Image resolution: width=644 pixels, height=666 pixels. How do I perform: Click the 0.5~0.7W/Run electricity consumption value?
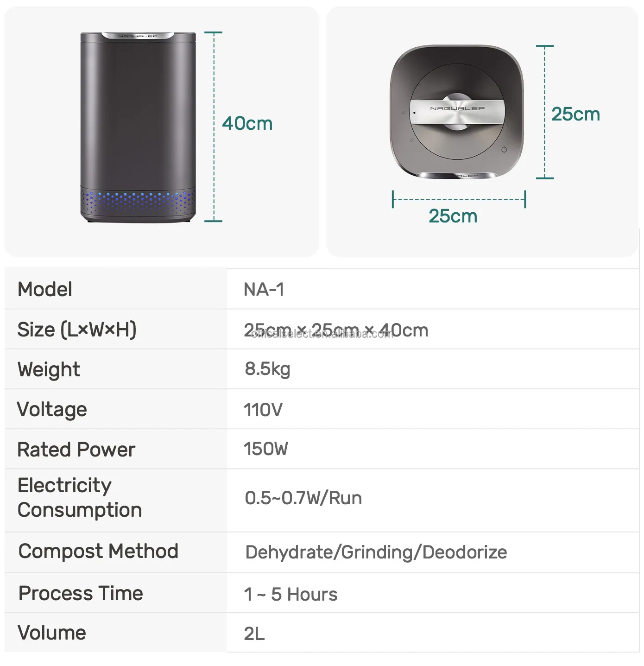point(303,498)
